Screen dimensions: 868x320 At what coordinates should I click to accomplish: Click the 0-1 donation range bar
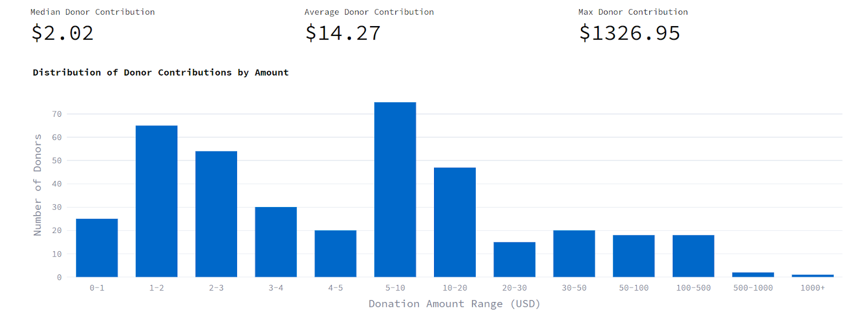[97, 248]
